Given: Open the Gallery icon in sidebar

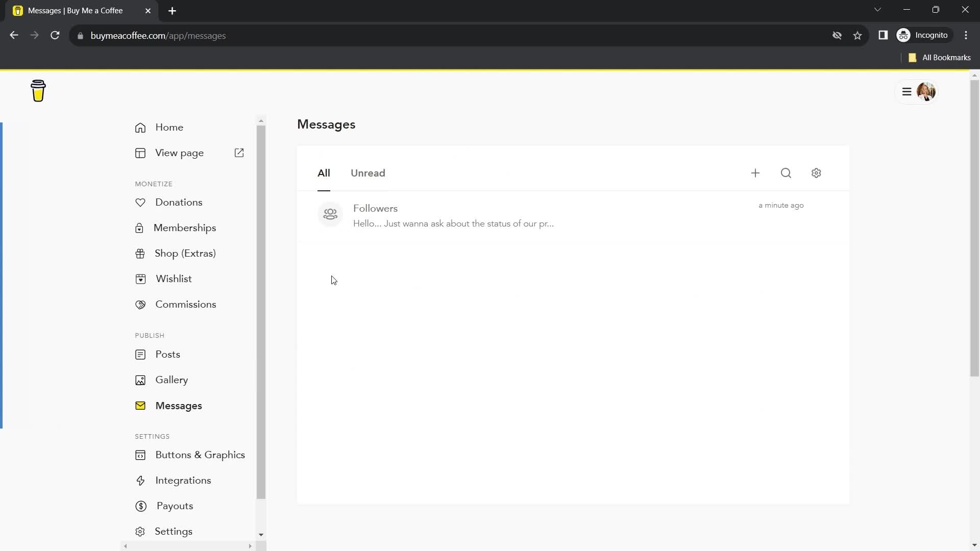Looking at the screenshot, I should (x=141, y=380).
